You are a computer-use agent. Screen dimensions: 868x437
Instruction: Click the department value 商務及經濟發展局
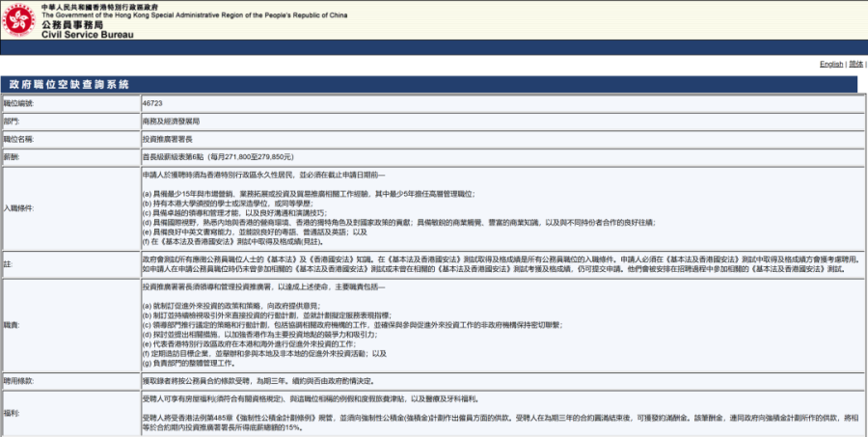171,121
